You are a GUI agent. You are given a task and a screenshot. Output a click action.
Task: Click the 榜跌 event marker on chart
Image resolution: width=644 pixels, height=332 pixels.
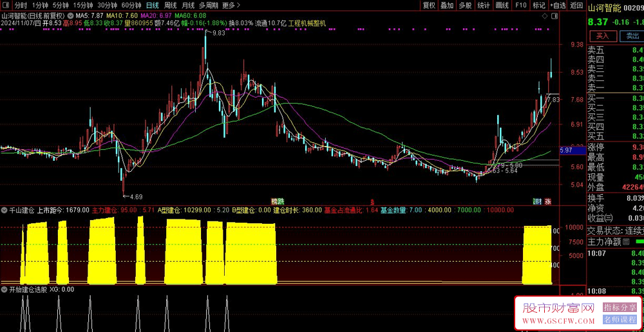(x=278, y=201)
